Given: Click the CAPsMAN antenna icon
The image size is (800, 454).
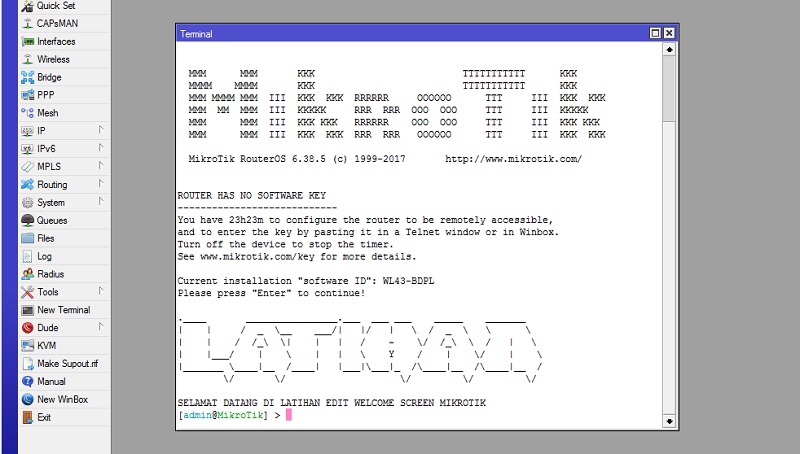Looking at the screenshot, I should pos(28,23).
